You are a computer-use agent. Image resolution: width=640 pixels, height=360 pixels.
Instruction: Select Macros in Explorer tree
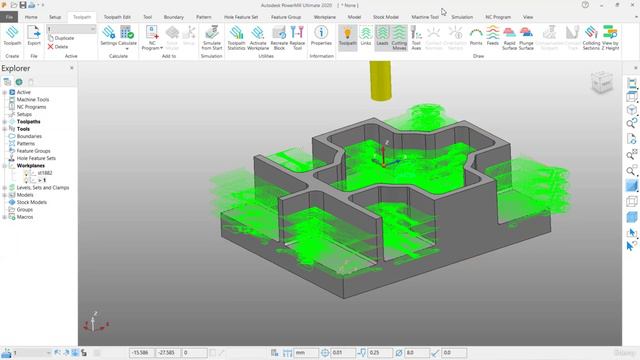point(24,217)
